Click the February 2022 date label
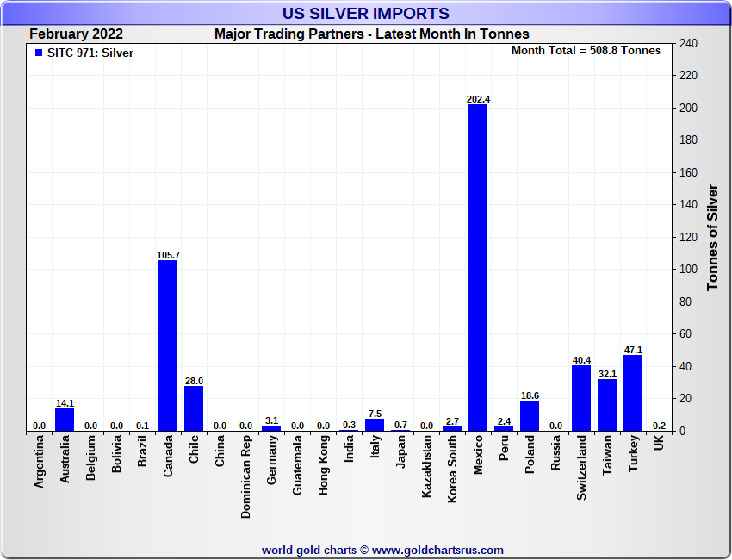Viewport: 732px width, 560px height. pos(76,34)
